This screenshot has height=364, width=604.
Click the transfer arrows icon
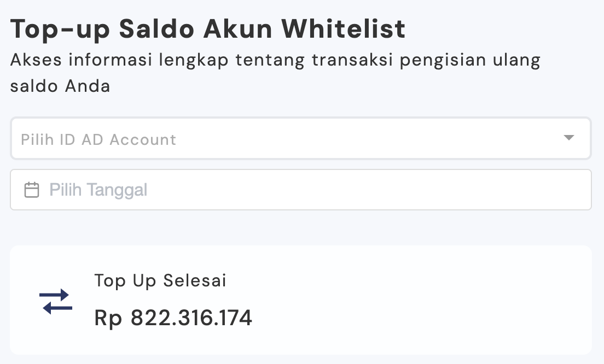click(x=56, y=301)
